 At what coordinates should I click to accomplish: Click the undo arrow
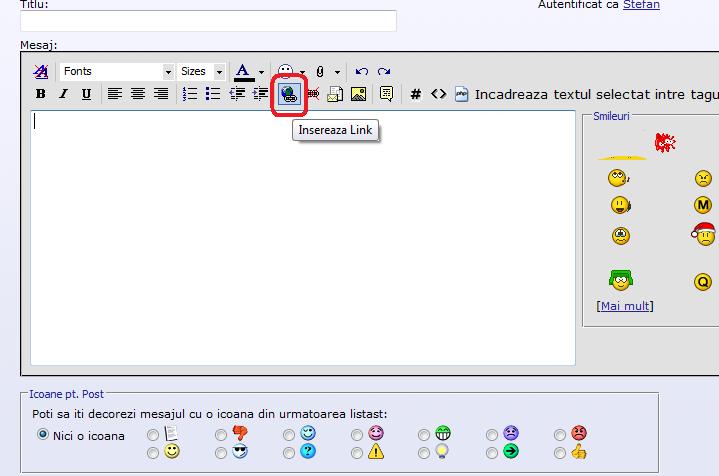pyautogui.click(x=362, y=72)
